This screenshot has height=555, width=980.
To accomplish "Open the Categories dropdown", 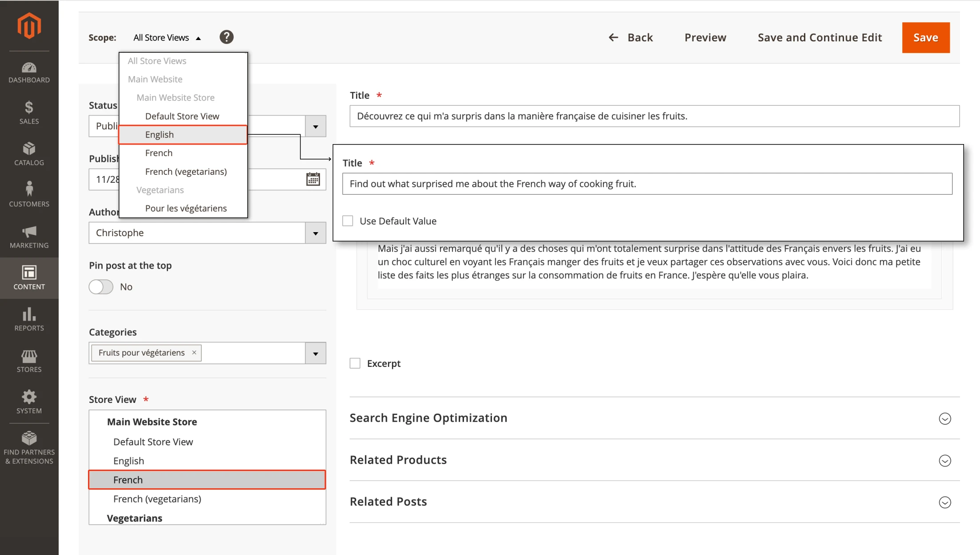I will coord(316,353).
